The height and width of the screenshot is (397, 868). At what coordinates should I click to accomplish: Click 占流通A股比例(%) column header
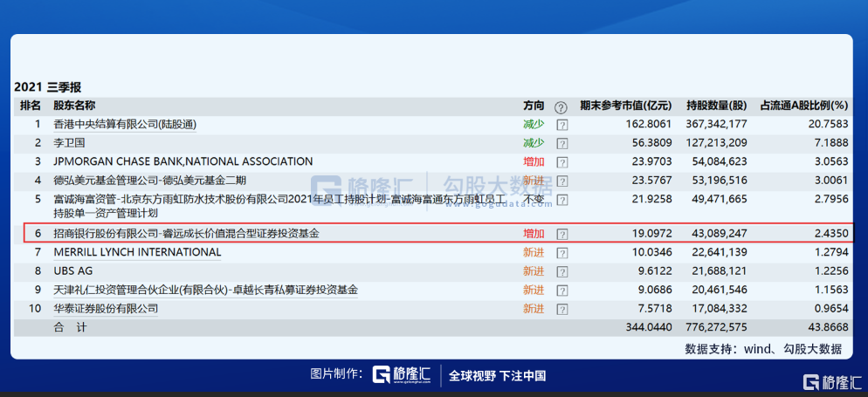tap(804, 105)
